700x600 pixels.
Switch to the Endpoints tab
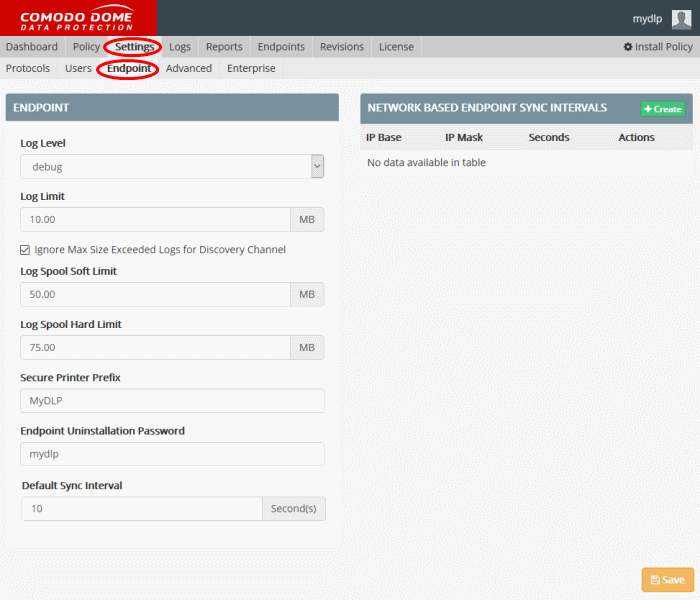click(x=281, y=47)
